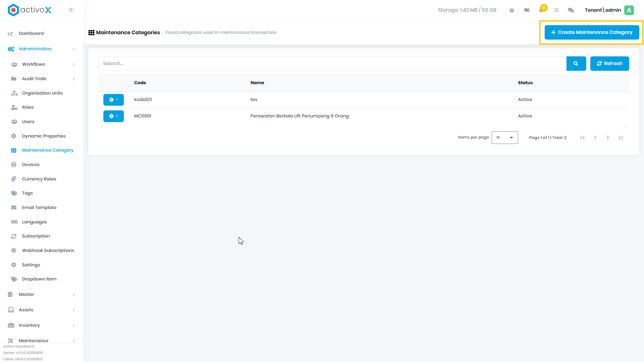Select the MC0001 code cell
The height and width of the screenshot is (362, 644).
[x=143, y=116]
